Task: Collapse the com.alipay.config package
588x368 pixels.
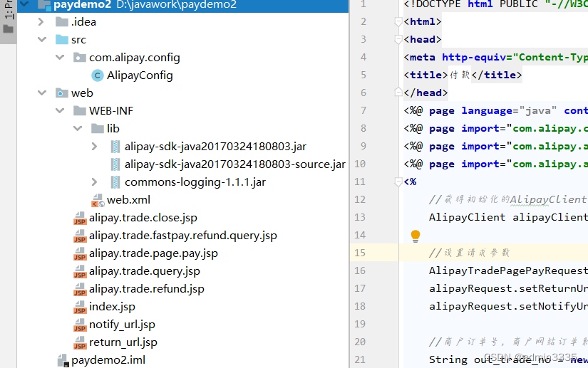Action: coord(60,57)
